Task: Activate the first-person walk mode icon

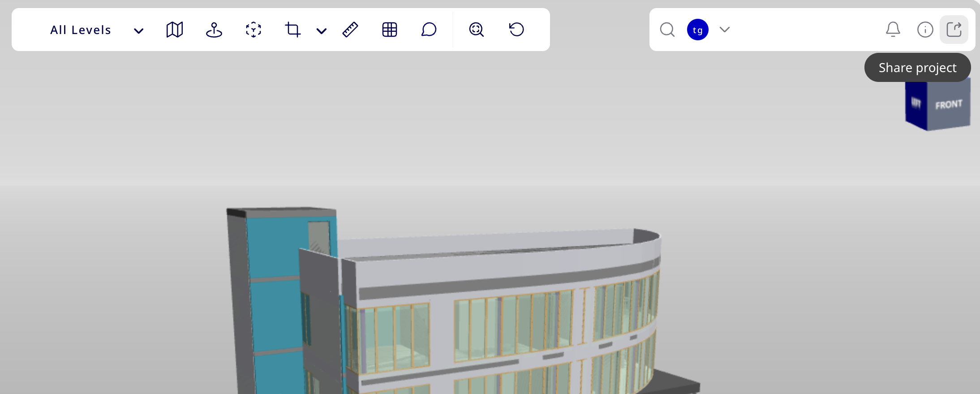Action: [214, 30]
